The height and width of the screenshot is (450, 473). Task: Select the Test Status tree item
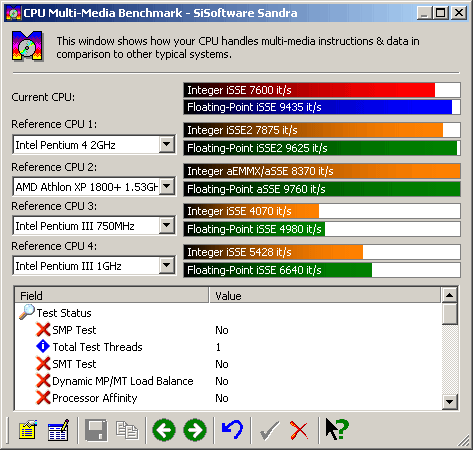coord(64,313)
